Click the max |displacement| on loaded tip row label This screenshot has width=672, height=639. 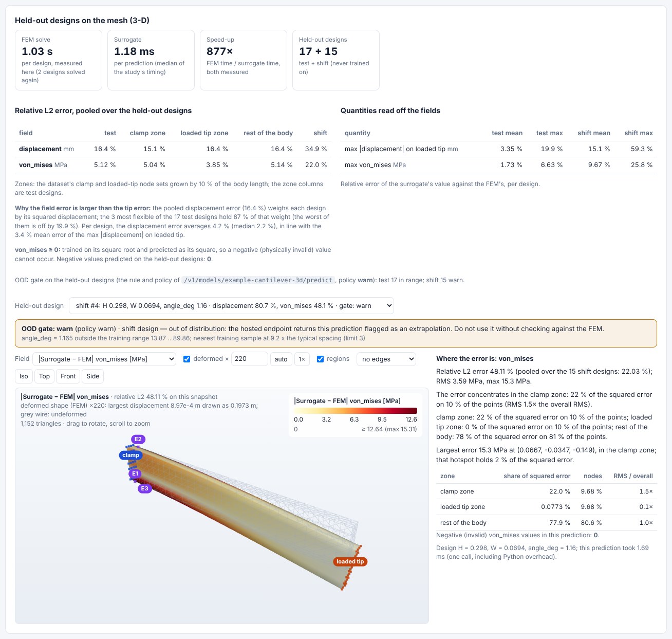coord(401,149)
